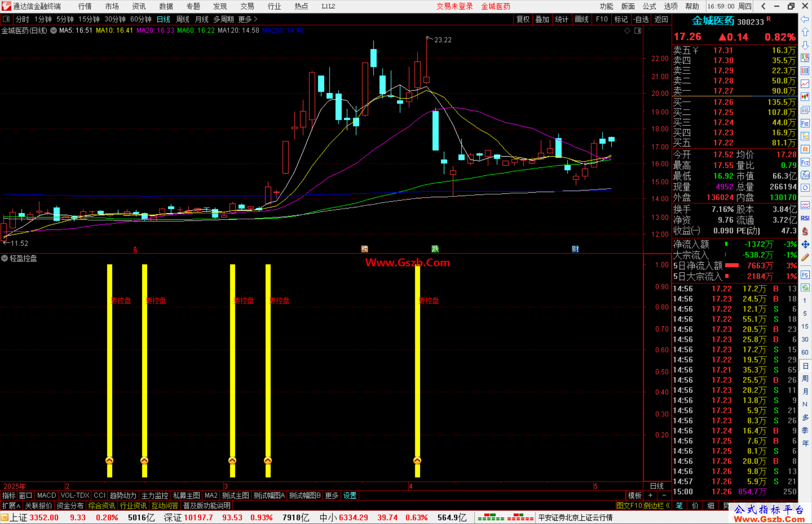Viewport: 812px width, 524px height.
Task: Click the up arrow previous stock icon
Action: [x=805, y=32]
